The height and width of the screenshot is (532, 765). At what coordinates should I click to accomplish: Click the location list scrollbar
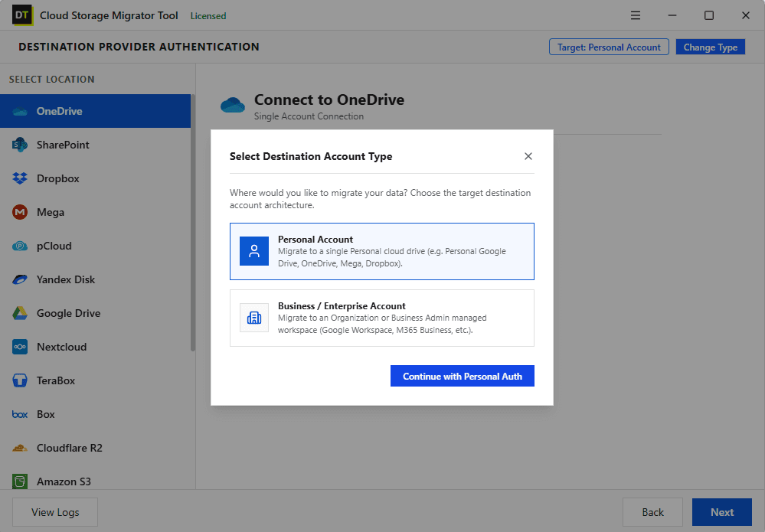pos(193,222)
